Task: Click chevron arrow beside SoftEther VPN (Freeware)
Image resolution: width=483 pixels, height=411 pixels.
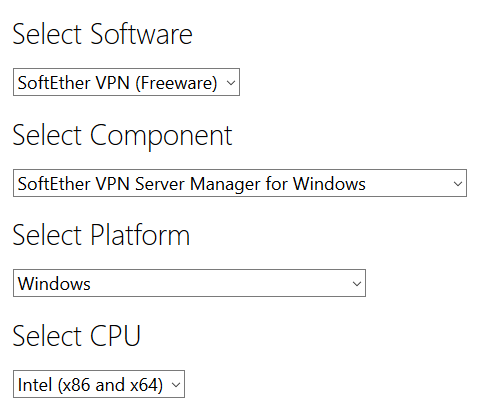Action: tap(231, 83)
